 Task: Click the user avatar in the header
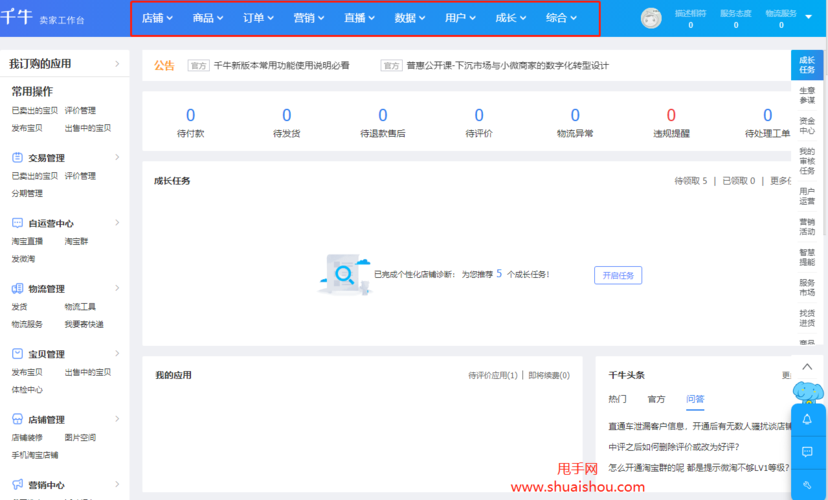tap(651, 18)
